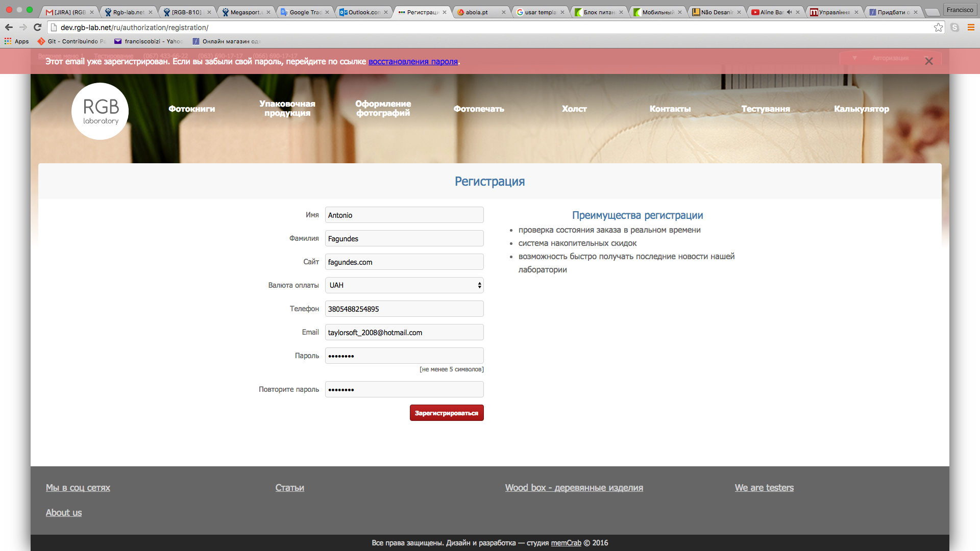Open the Фотокниги menu item
Viewport: 980px width, 551px height.
191,109
